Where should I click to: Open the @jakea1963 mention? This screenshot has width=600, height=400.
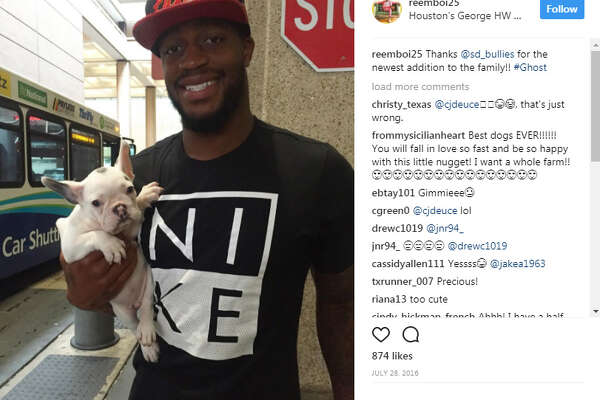click(x=517, y=264)
